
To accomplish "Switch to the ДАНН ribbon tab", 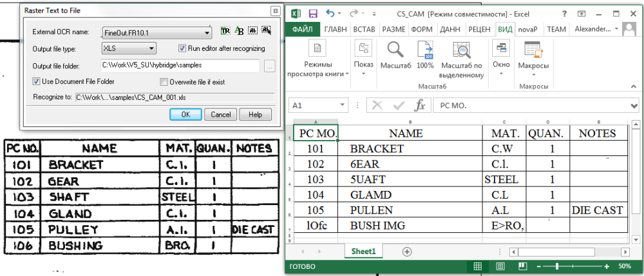I will [450, 29].
